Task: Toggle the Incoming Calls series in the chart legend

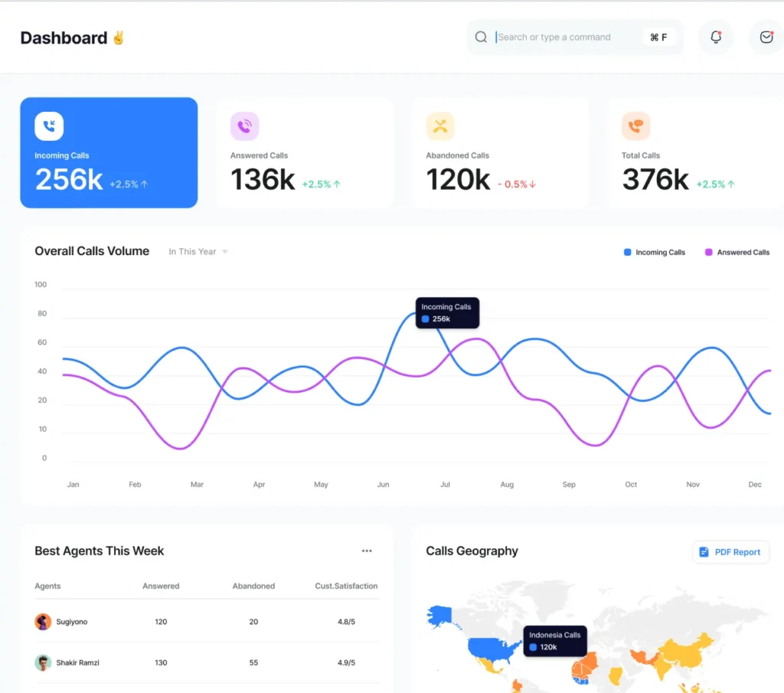Action: [x=654, y=251]
